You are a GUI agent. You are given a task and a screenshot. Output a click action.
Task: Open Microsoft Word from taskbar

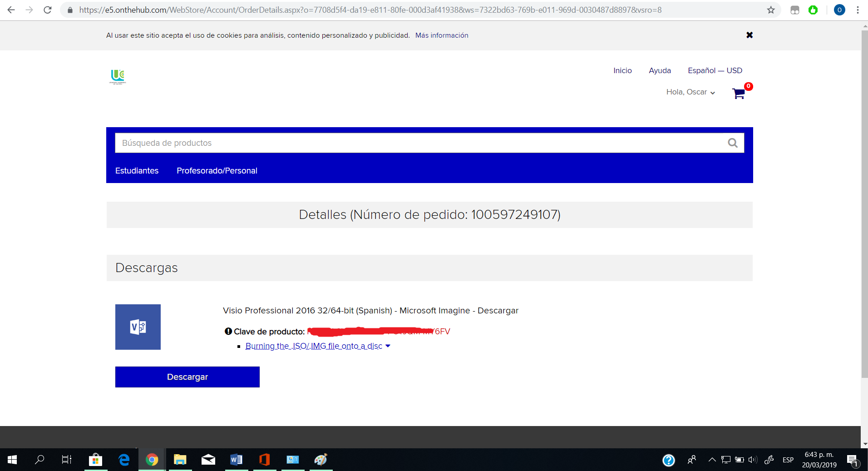[237, 460]
